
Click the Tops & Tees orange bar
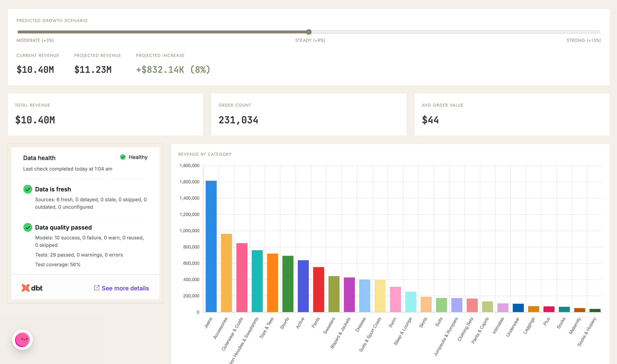coord(273,283)
